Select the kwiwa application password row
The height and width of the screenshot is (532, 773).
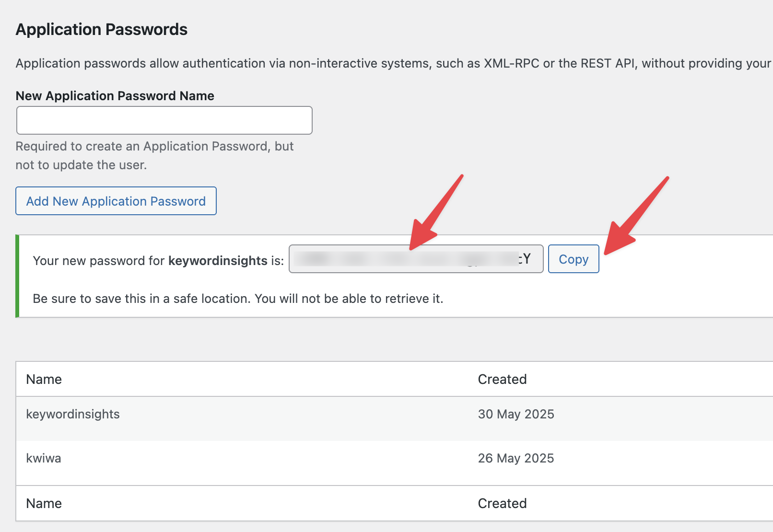pyautogui.click(x=44, y=458)
